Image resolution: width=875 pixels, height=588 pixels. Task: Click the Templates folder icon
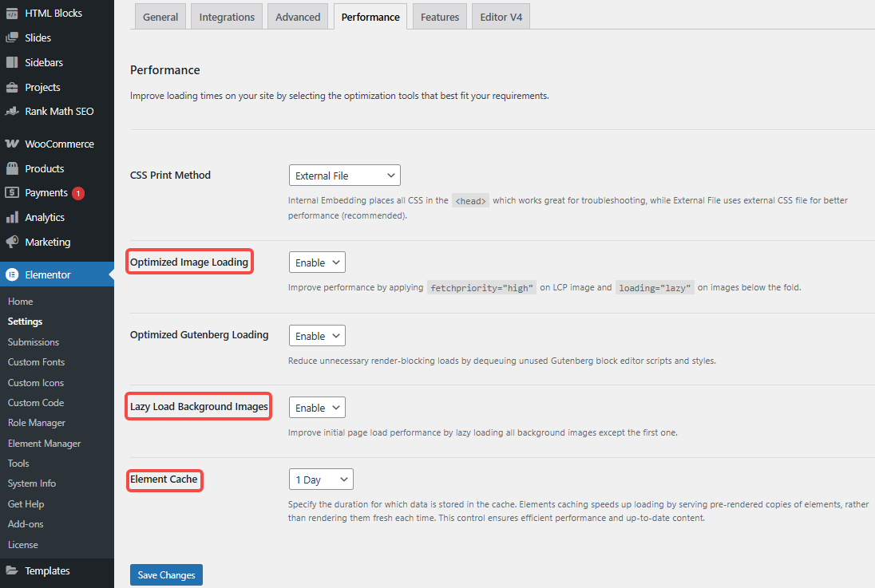click(12, 570)
